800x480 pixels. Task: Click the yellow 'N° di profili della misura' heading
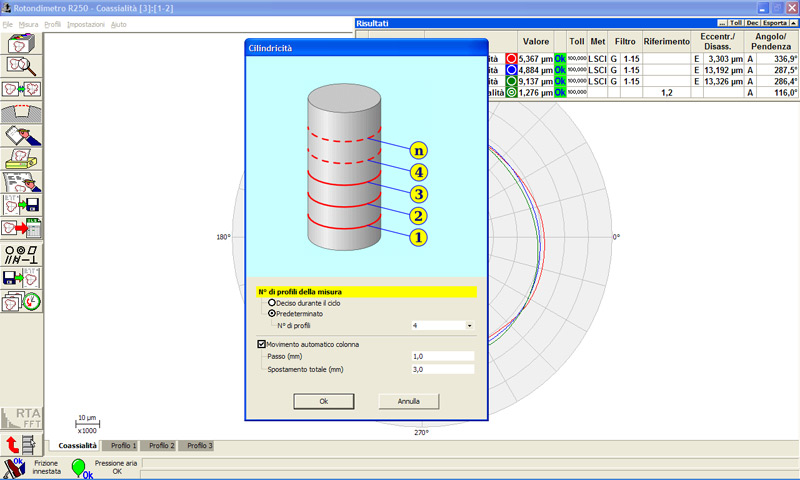click(366, 292)
